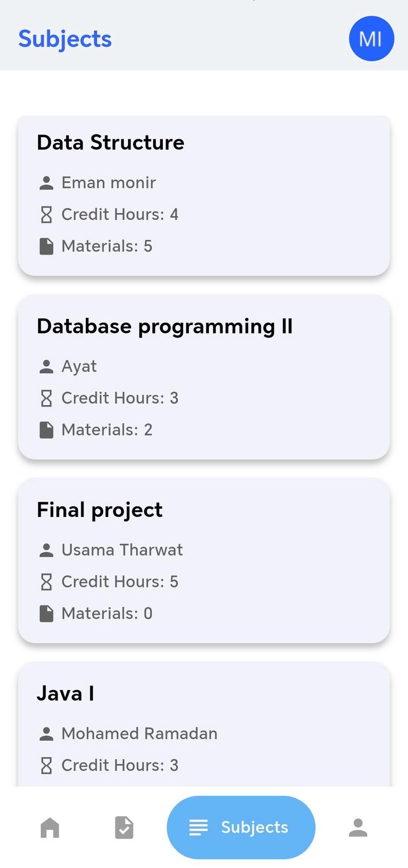
Task: Tap the person icon beside Usama Tharwat
Action: pos(47,550)
